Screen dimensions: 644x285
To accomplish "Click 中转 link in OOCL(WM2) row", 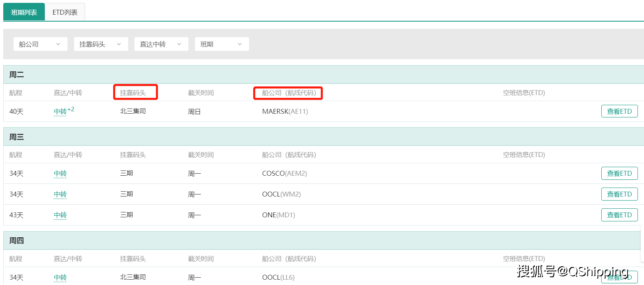I will coord(60,194).
